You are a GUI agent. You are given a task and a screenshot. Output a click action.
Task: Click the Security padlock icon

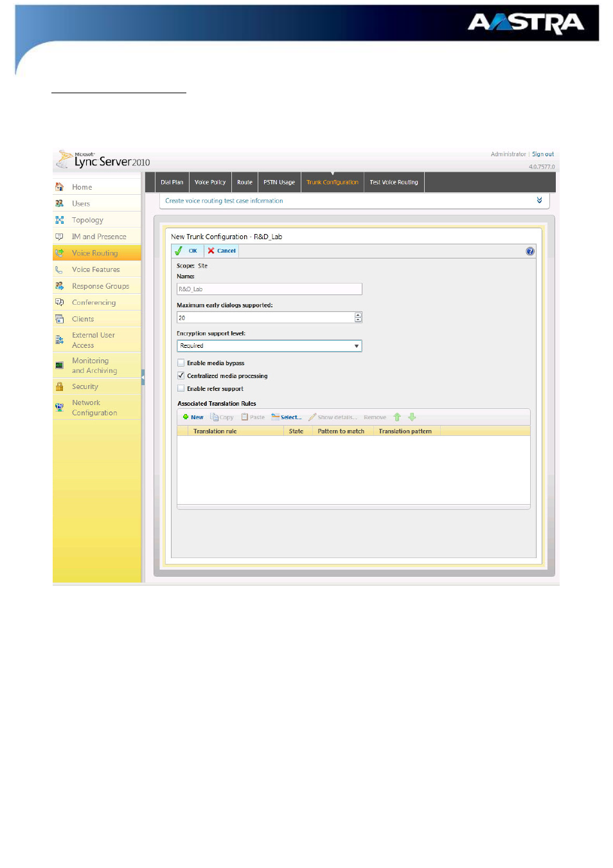point(59,386)
